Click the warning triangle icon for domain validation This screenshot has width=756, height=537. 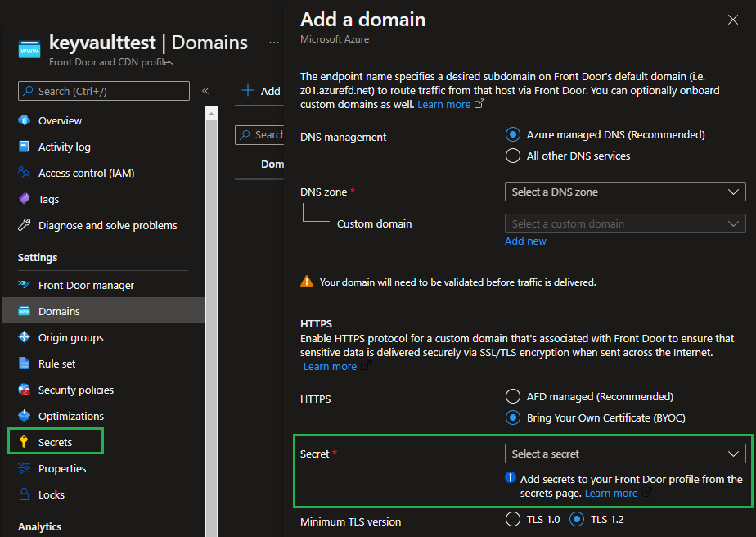point(307,282)
